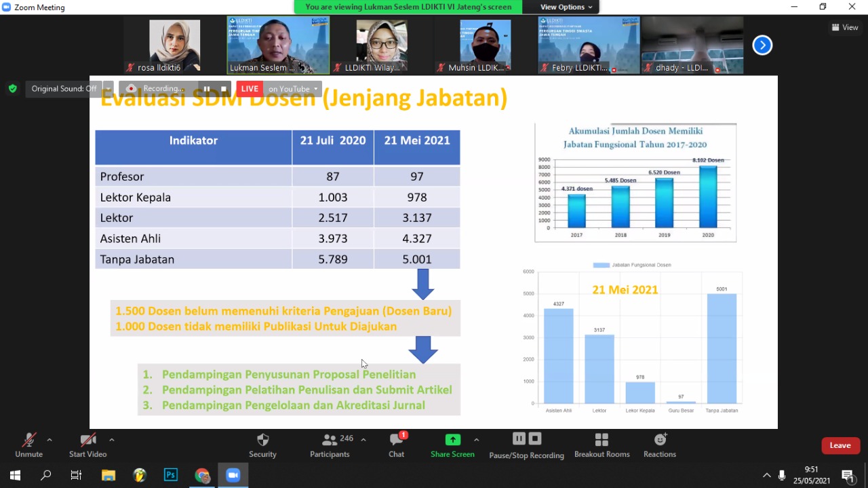Click the green encryption shield icon
The width and height of the screenshot is (868, 488).
point(12,89)
